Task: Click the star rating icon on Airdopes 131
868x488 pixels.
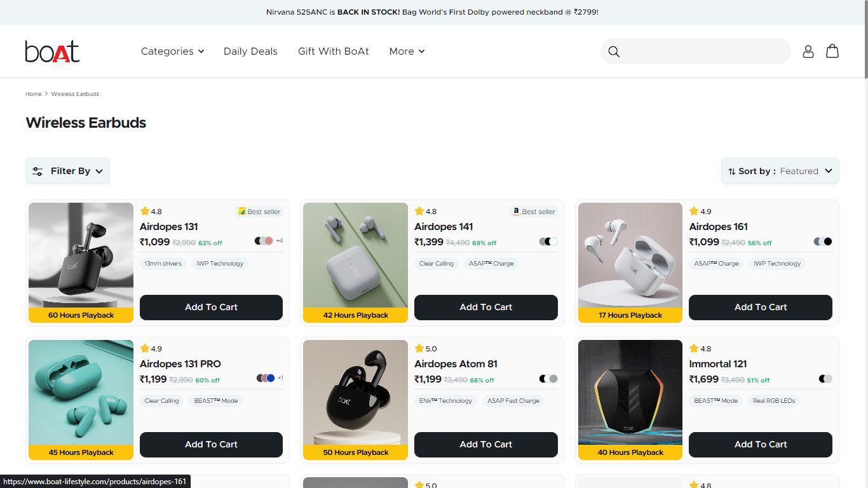Action: click(x=144, y=211)
